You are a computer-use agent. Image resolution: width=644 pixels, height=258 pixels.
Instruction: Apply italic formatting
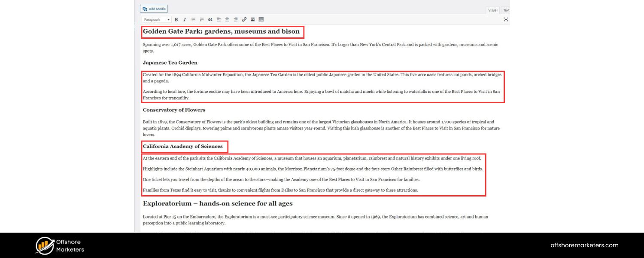[x=185, y=19]
